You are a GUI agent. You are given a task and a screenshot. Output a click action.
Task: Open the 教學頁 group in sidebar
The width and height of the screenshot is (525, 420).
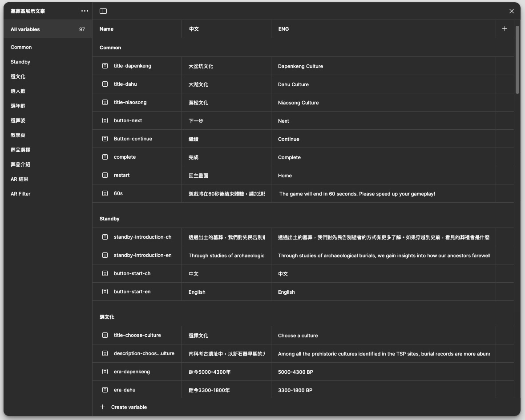click(18, 135)
